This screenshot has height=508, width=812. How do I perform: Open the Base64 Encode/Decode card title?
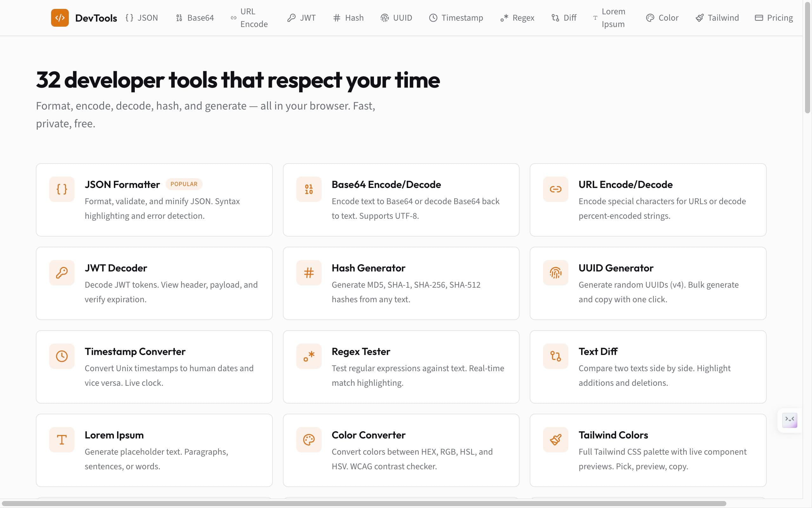click(x=386, y=184)
